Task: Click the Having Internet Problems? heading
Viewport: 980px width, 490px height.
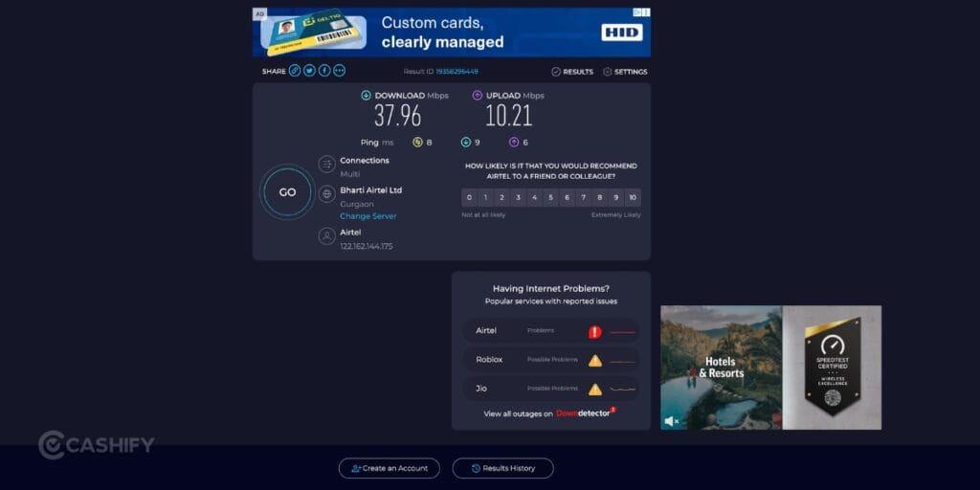Action: coord(550,289)
